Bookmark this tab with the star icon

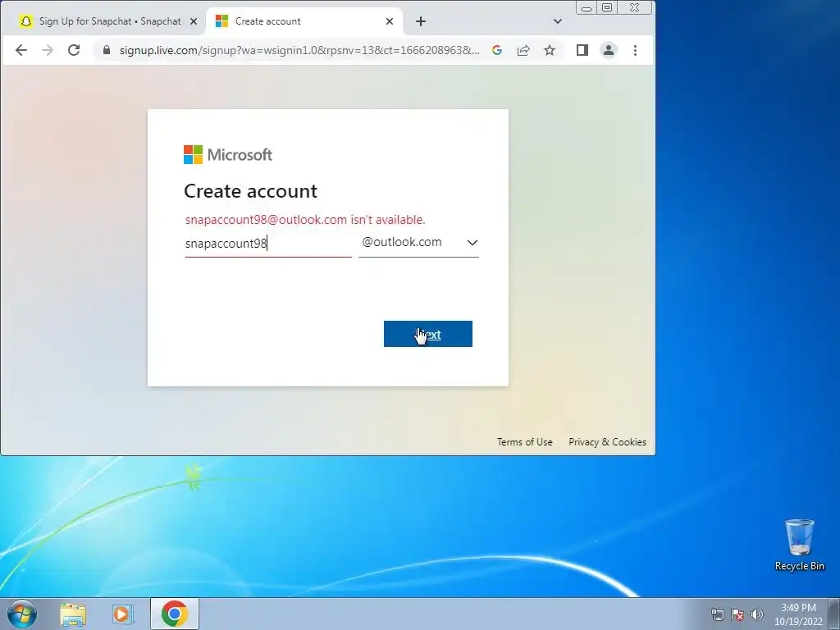pyautogui.click(x=550, y=50)
